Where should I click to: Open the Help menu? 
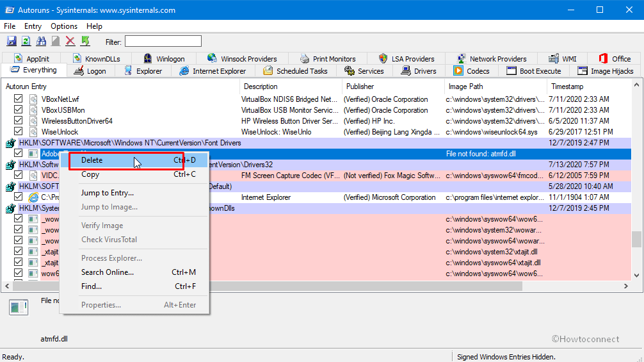tap(94, 26)
